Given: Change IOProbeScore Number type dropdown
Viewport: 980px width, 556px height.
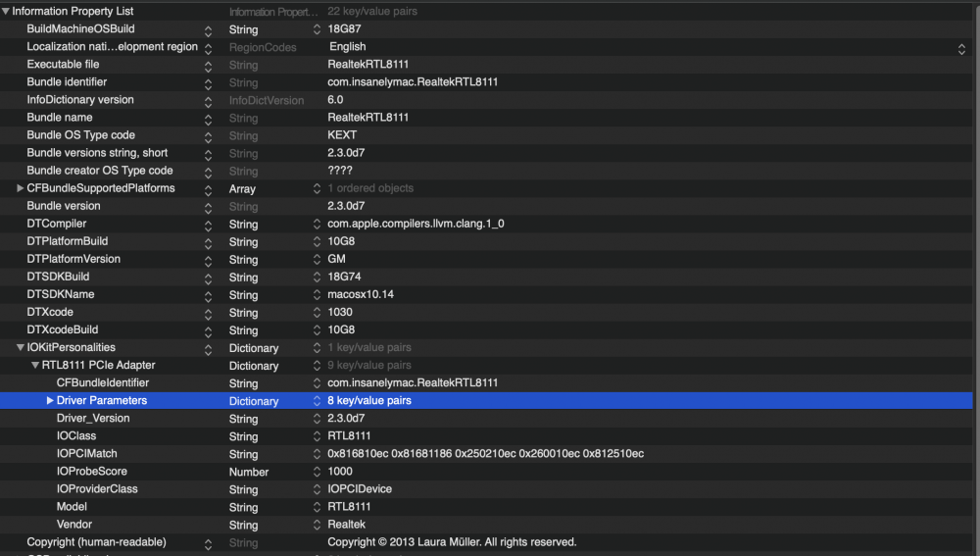Looking at the screenshot, I should [x=317, y=473].
